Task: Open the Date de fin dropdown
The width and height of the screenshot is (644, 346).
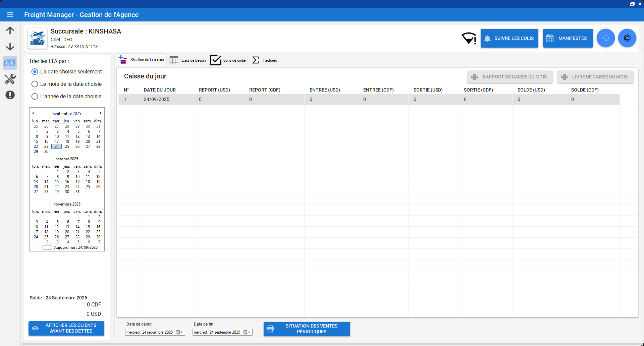Action: (249, 332)
